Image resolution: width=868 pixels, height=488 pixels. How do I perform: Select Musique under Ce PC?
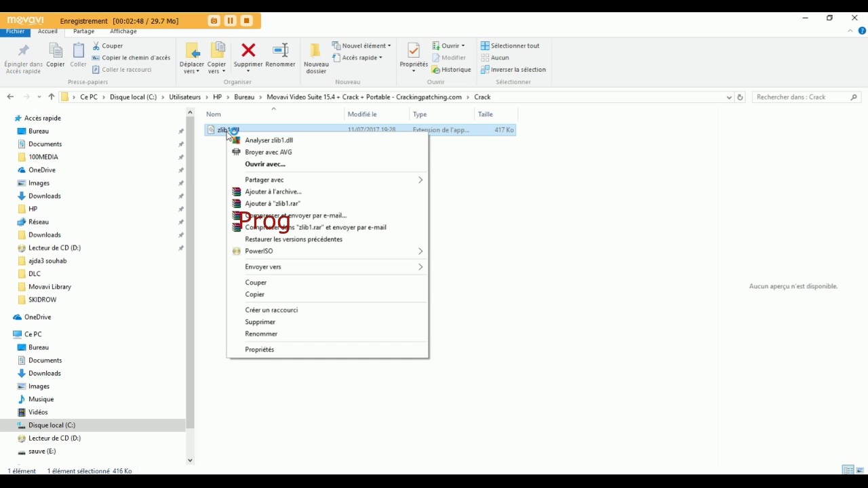click(x=41, y=399)
